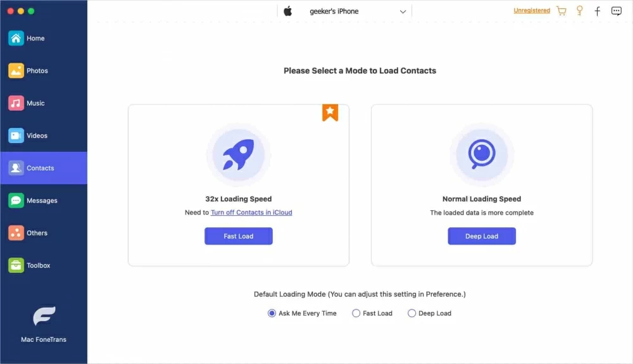Screen dimensions: 633x364
Task: Select the Fast Load radio option
Action: coord(356,313)
